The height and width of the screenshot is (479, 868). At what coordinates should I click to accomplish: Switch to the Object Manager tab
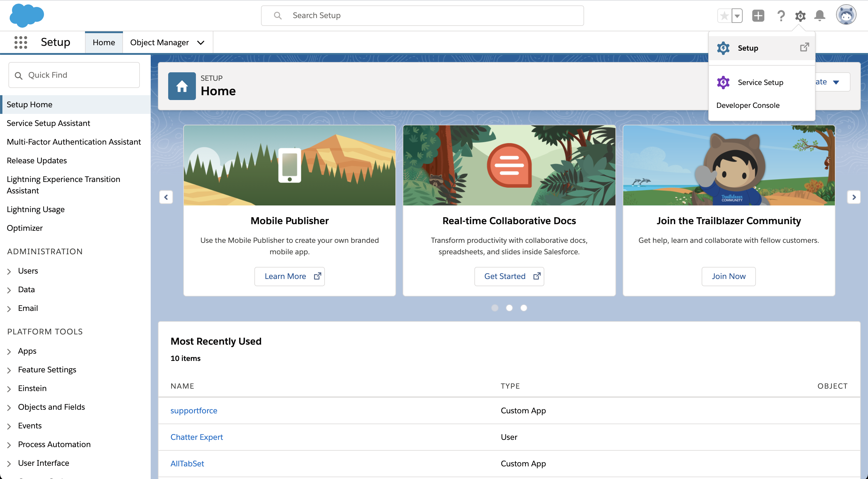point(159,42)
